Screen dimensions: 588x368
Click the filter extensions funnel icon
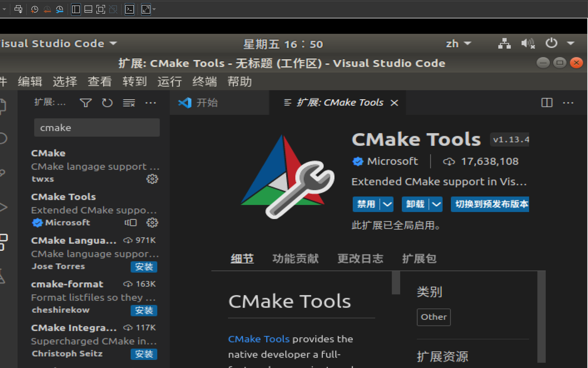(86, 103)
